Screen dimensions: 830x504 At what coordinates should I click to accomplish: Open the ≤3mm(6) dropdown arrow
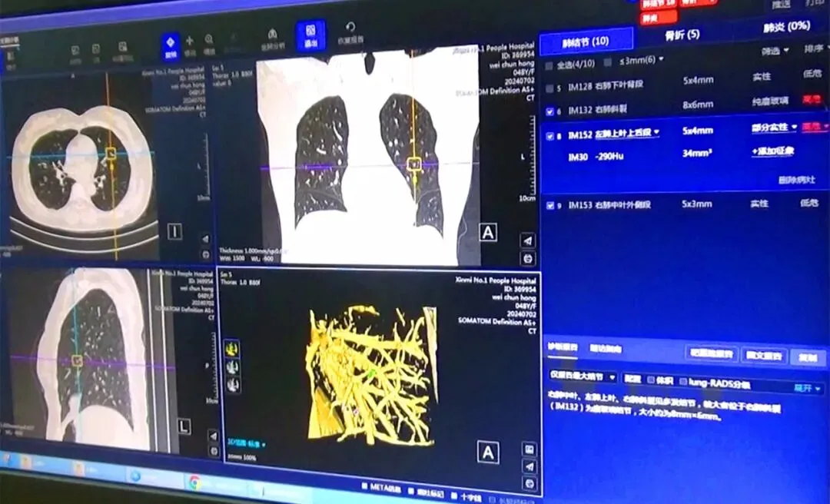(661, 58)
